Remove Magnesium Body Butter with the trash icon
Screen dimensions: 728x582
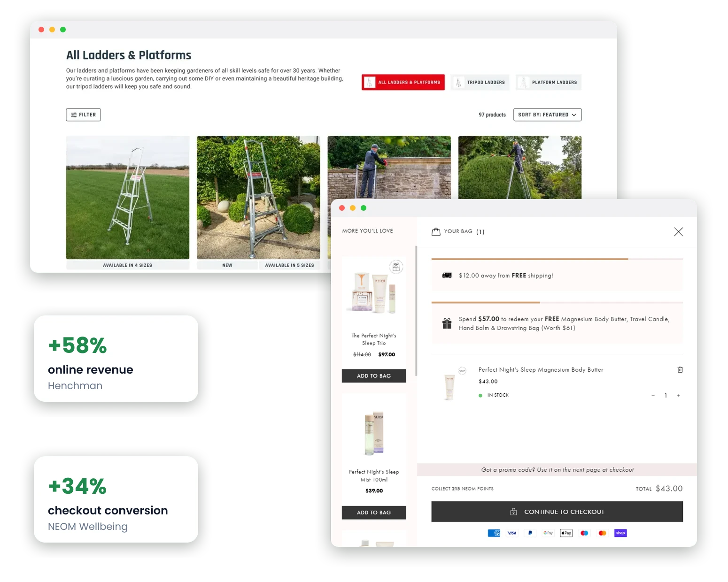click(x=680, y=370)
